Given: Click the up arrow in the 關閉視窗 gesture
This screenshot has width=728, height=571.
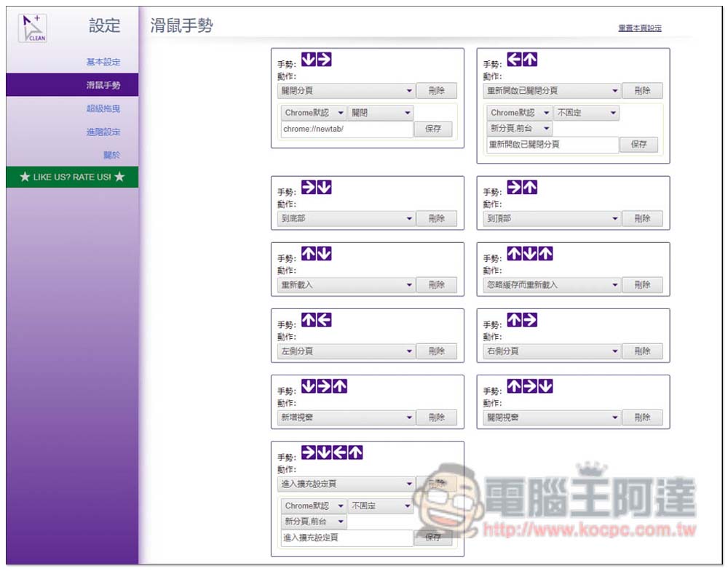Looking at the screenshot, I should (x=515, y=386).
